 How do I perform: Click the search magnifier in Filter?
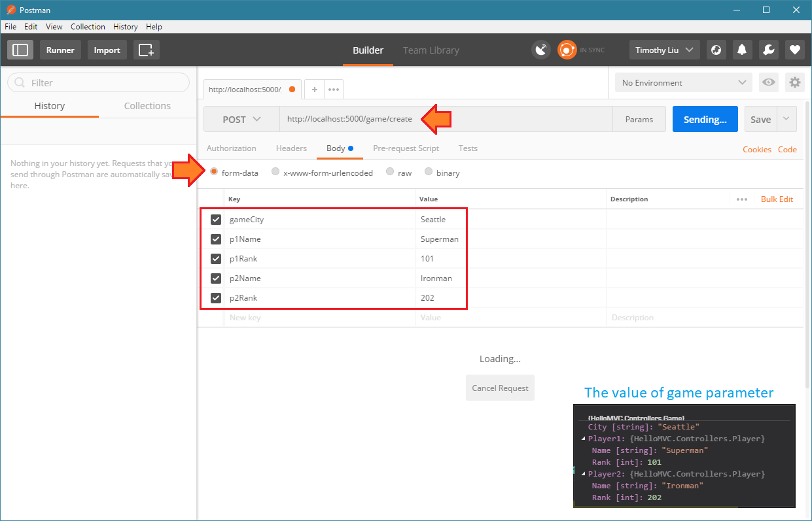click(20, 83)
